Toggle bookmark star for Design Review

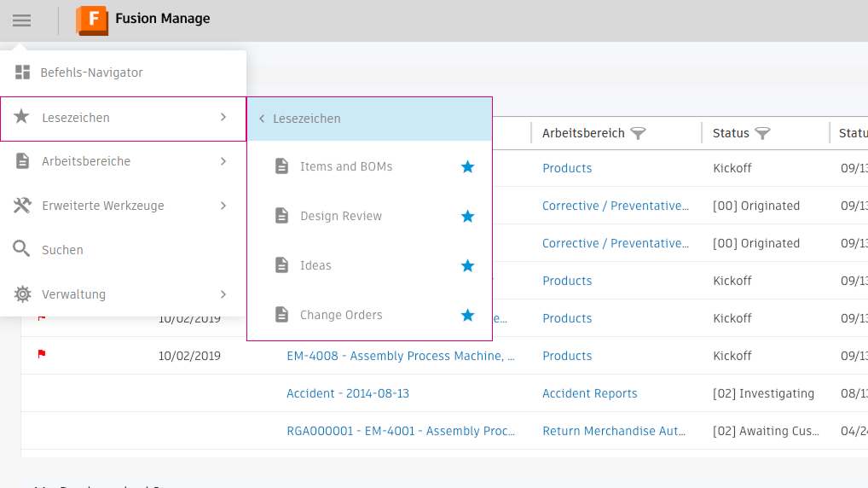(467, 217)
